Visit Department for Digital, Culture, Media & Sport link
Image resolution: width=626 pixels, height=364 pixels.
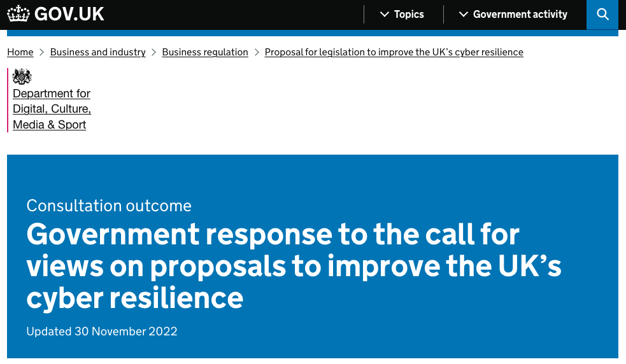51,109
